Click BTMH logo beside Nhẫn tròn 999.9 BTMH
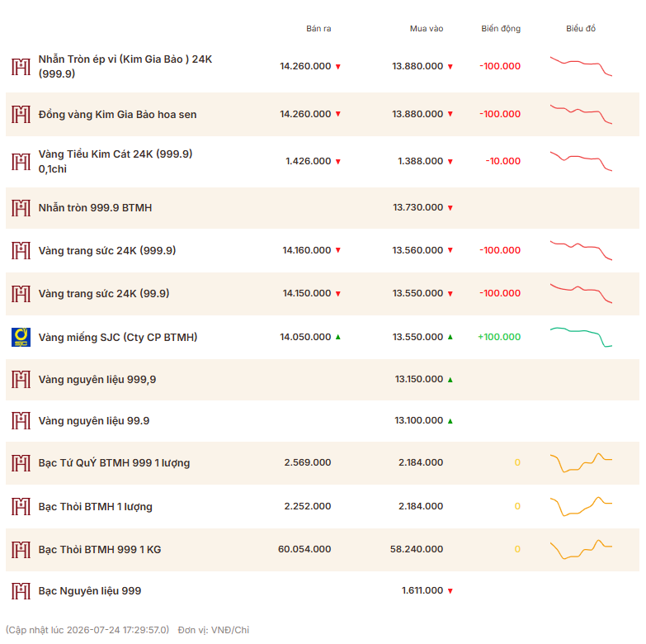Image resolution: width=646 pixels, height=644 pixels. pyautogui.click(x=21, y=208)
